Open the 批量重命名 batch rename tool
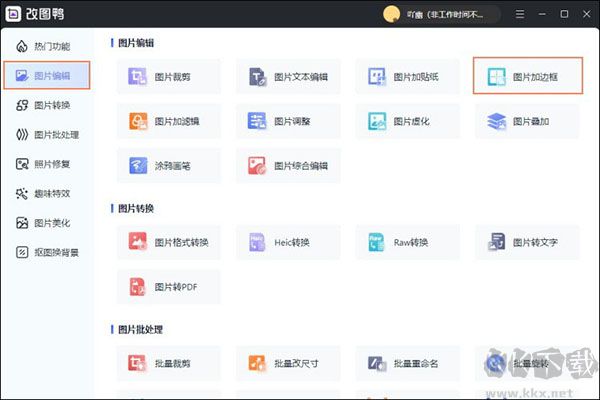The width and height of the screenshot is (600, 400). [x=408, y=363]
